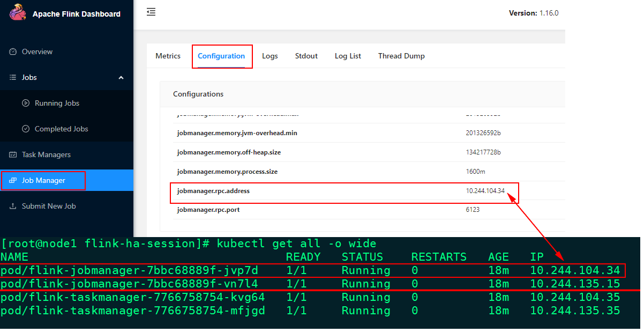644x332 pixels.
Task: Click pod/flink-jobmanager-7bbc68889f-vn7l4 in terminal
Action: pyautogui.click(x=129, y=284)
